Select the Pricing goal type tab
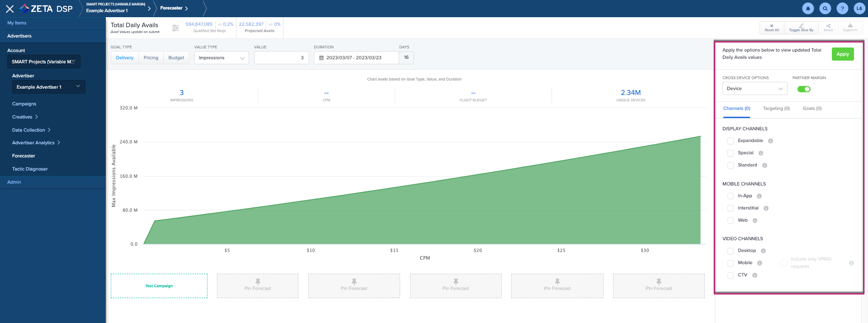The width and height of the screenshot is (868, 323). tap(151, 58)
